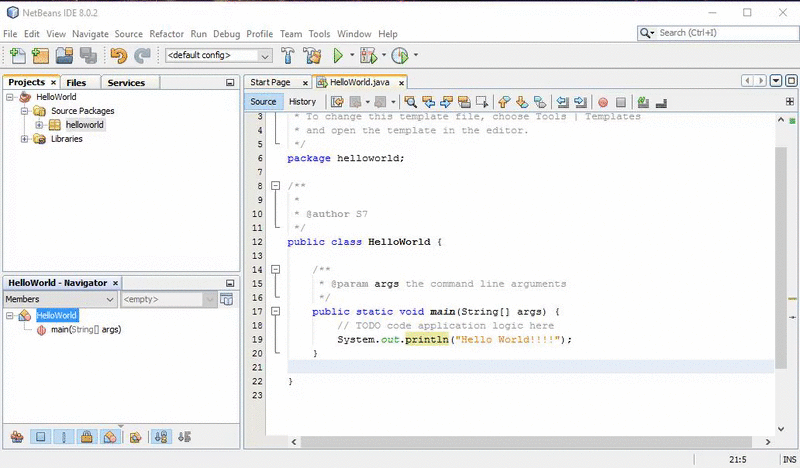Click the Save All toolbar icon
Image resolution: width=800 pixels, height=468 pixels.
pyautogui.click(x=88, y=55)
